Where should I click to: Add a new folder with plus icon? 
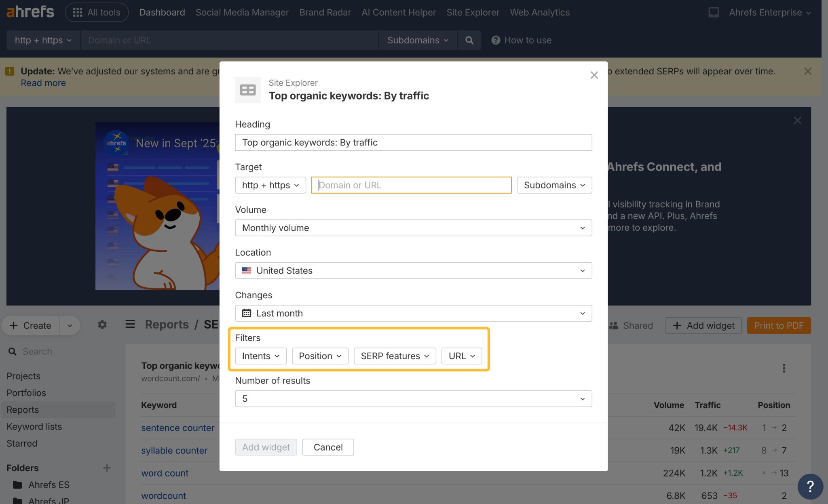pyautogui.click(x=107, y=468)
